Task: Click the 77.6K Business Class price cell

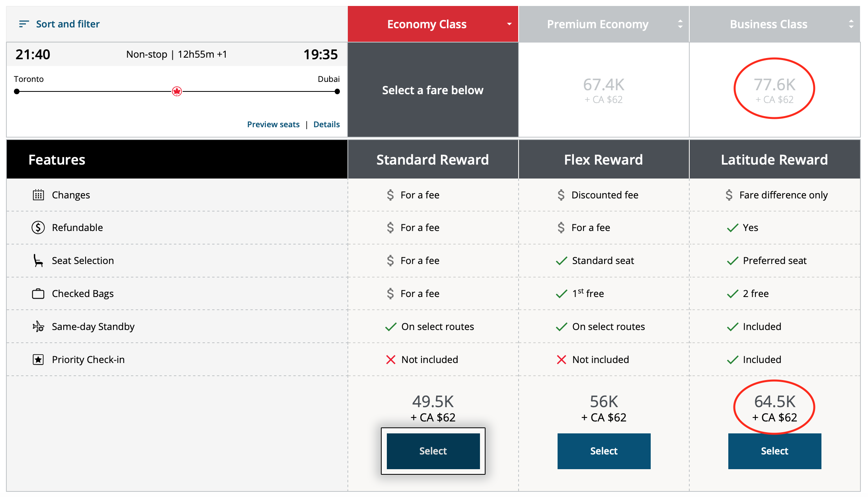Action: [x=774, y=90]
